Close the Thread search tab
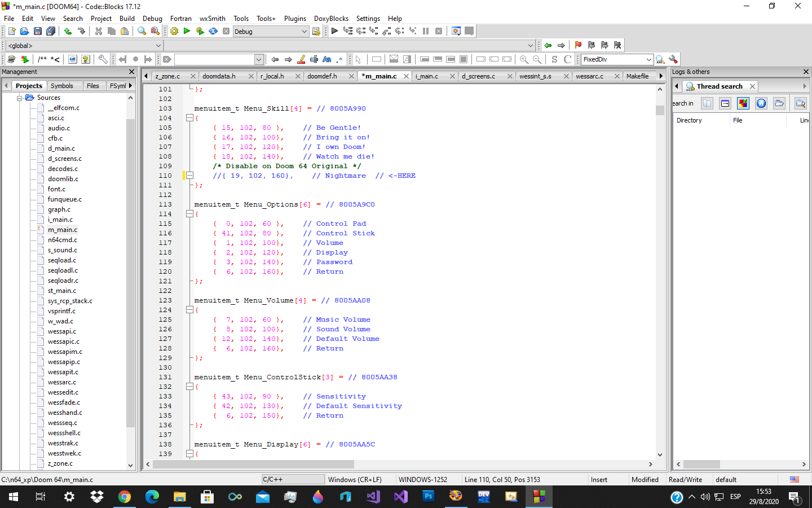Screen dimensions: 812x508 pos(752,86)
